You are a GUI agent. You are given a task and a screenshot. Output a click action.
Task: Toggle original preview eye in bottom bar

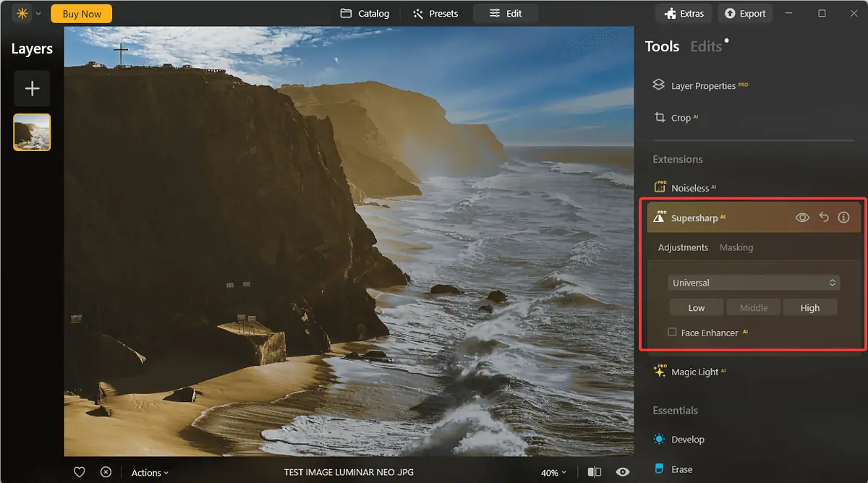coord(622,472)
